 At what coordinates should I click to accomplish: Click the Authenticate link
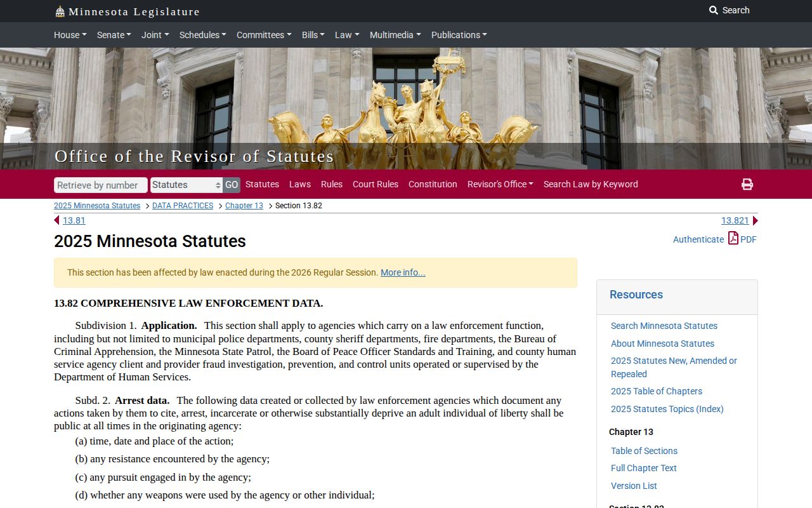click(x=698, y=239)
